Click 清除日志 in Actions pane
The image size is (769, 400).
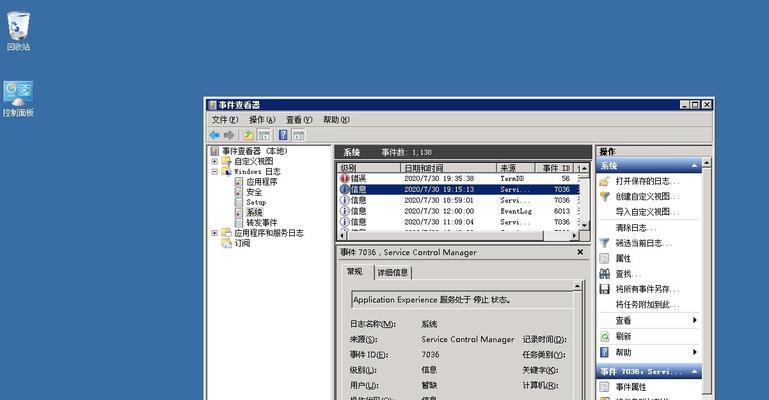tap(636, 227)
